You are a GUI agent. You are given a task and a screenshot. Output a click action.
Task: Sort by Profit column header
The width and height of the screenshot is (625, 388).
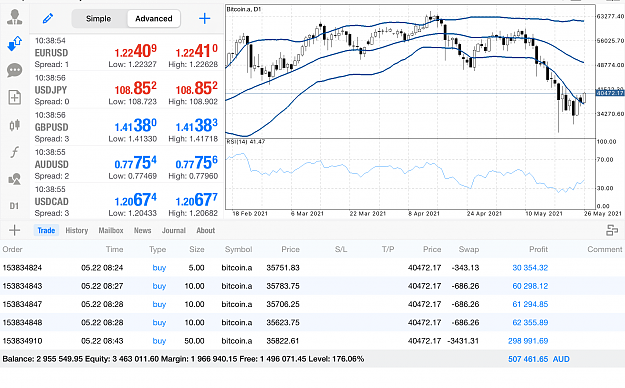[539, 249]
